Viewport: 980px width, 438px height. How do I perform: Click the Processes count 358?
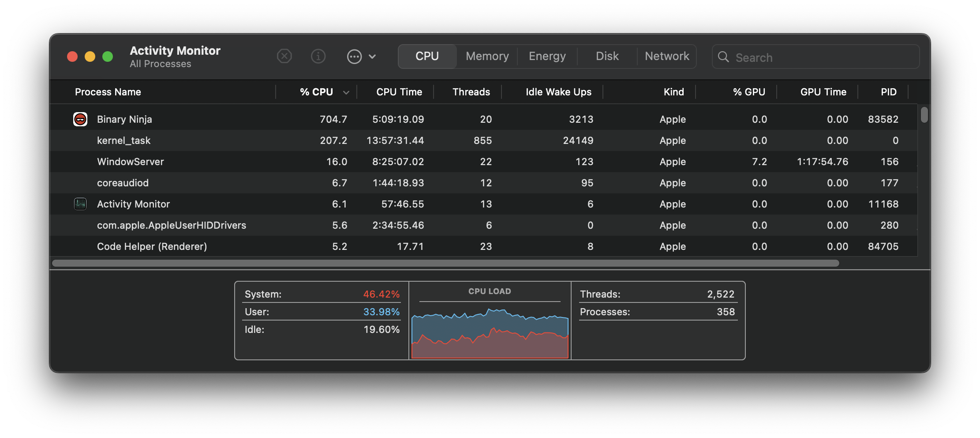(x=726, y=312)
